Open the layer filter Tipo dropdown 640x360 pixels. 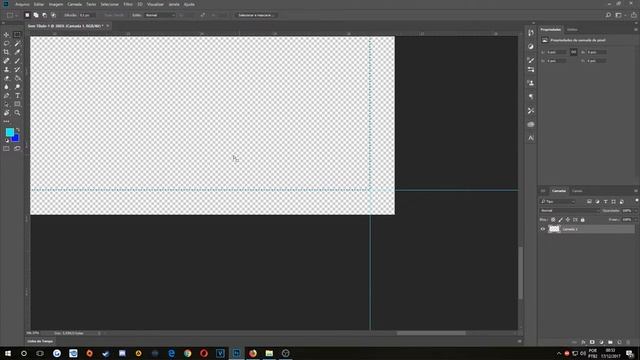tap(558, 202)
